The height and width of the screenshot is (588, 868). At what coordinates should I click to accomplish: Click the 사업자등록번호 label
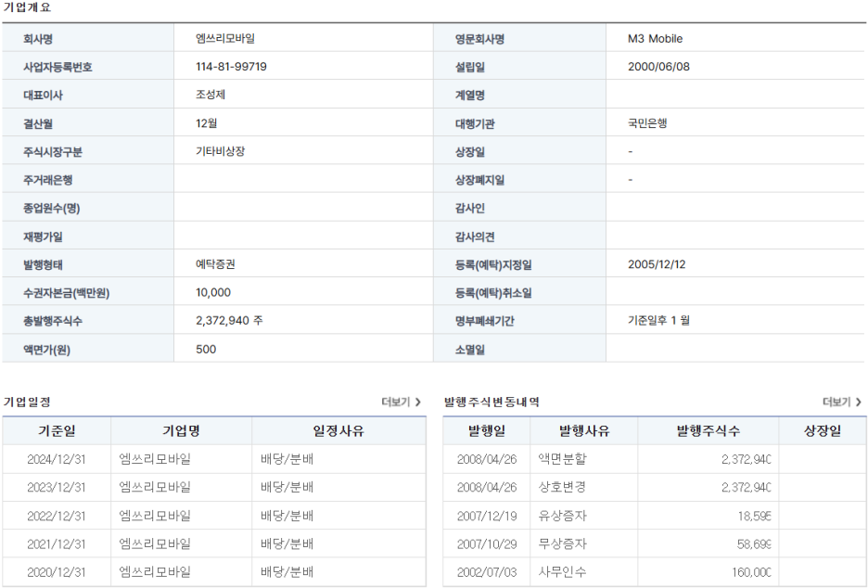click(57, 67)
